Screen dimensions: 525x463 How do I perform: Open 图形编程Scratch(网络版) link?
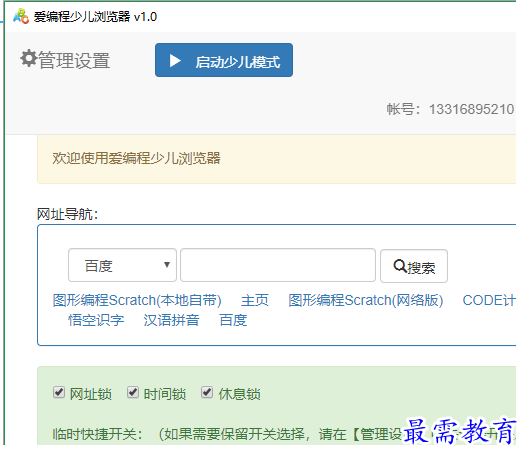coord(366,300)
